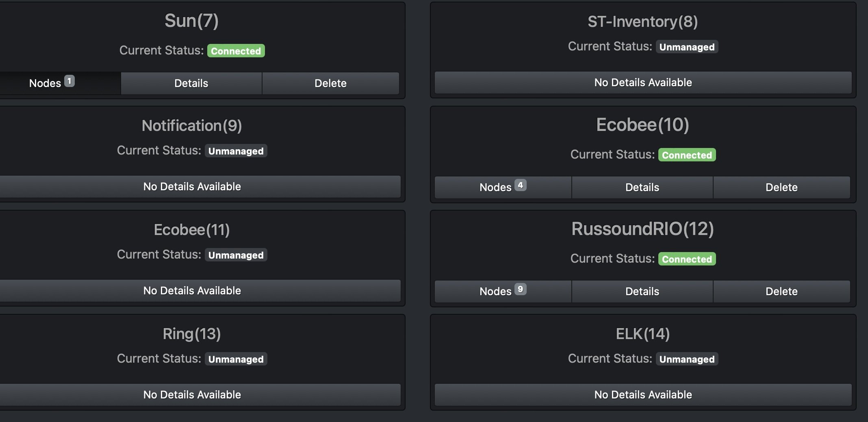
Task: Open Nodes for RussoundRIO(12)
Action: [495, 291]
